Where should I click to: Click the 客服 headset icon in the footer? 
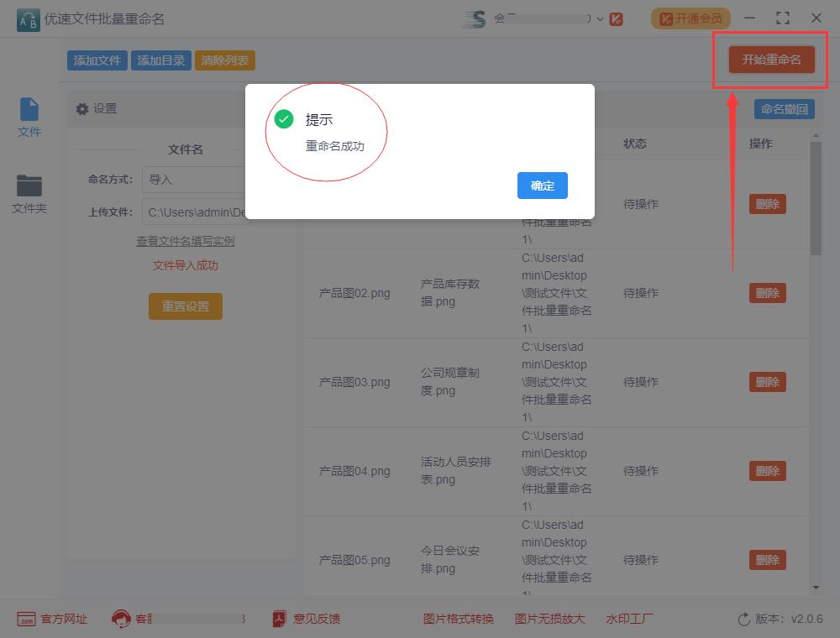pos(123,619)
